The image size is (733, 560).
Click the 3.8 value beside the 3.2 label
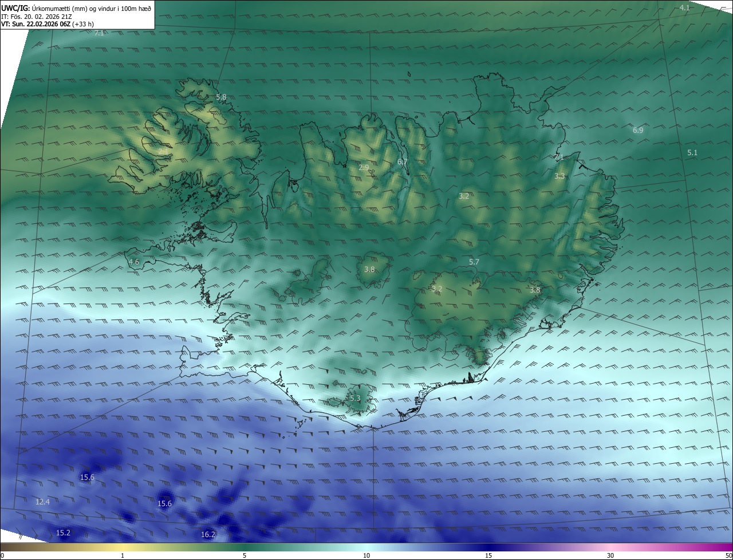[x=534, y=290]
